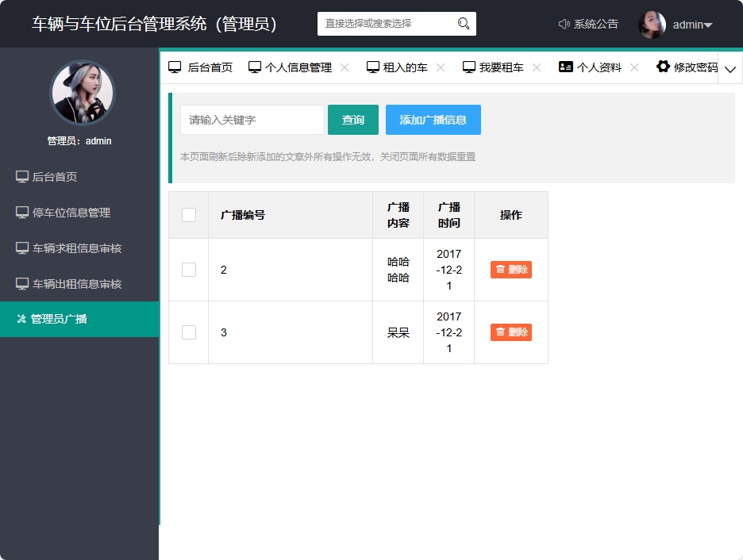Click the search magnifier icon in top bar
The width and height of the screenshot is (743, 560).
[x=463, y=24]
